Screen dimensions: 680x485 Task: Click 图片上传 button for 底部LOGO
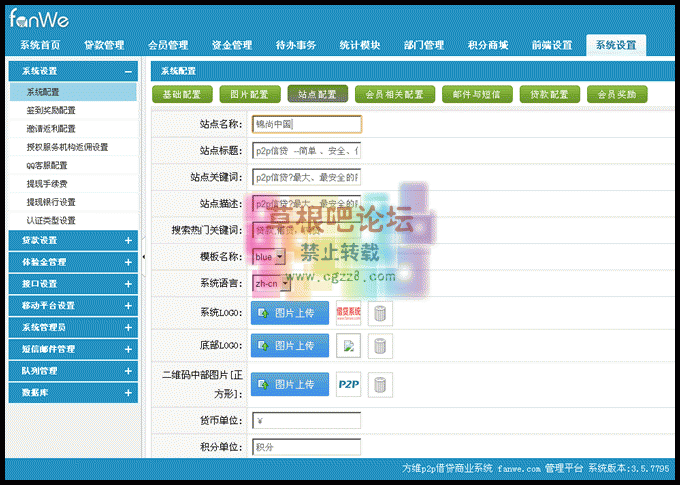pos(290,346)
